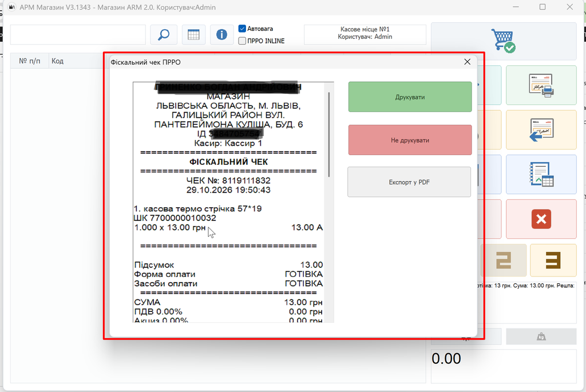Click the red X cancel icon button
Image resolution: width=586 pixels, height=392 pixels.
[x=541, y=219]
